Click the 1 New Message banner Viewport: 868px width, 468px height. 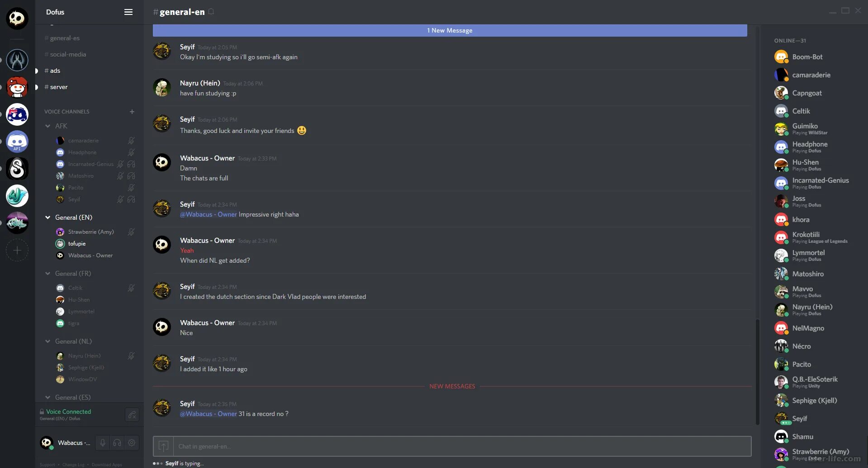point(450,30)
